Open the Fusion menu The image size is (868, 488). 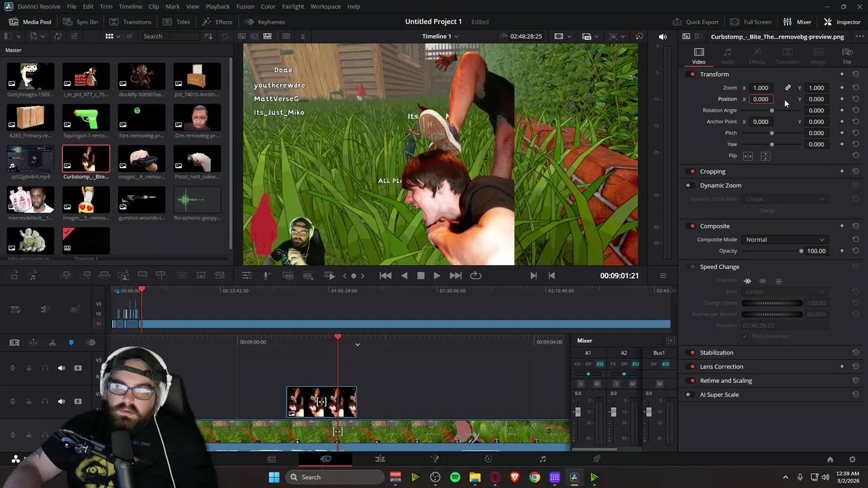click(245, 6)
